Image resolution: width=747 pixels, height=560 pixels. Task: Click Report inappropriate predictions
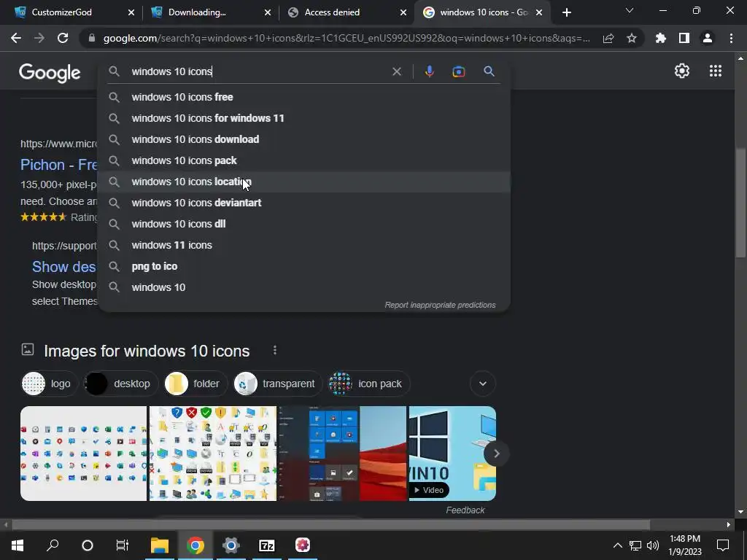(x=440, y=305)
